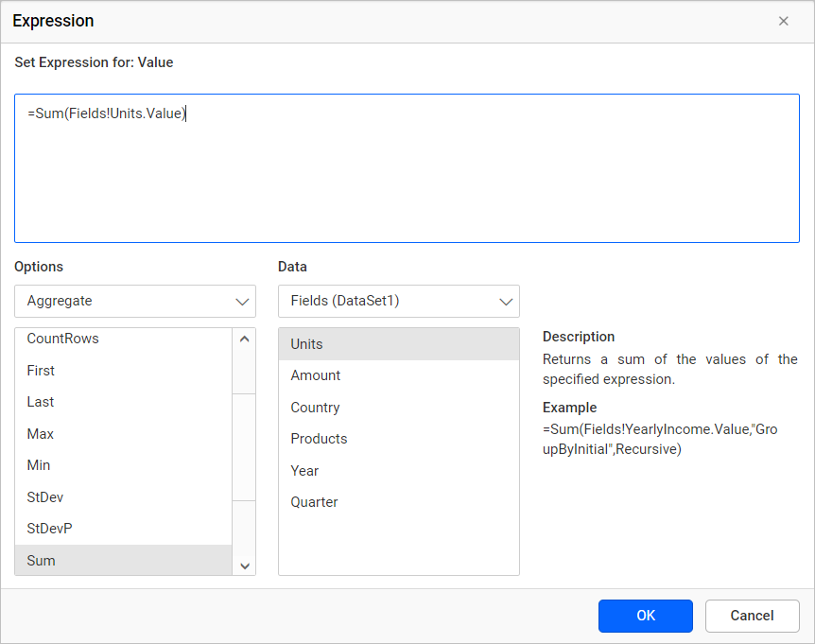Pick StDevP in the aggregate list
Screen dimensions: 815x644
[x=123, y=529]
